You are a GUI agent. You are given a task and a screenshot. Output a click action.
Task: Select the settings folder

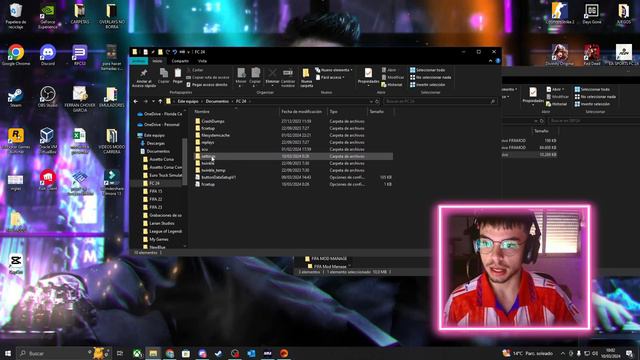(x=293, y=156)
